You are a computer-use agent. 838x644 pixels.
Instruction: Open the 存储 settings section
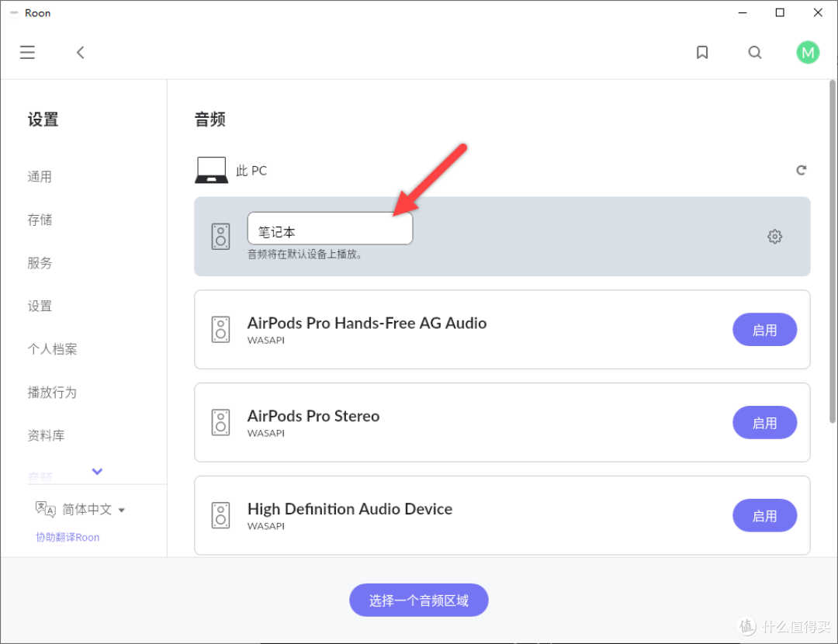(40, 220)
